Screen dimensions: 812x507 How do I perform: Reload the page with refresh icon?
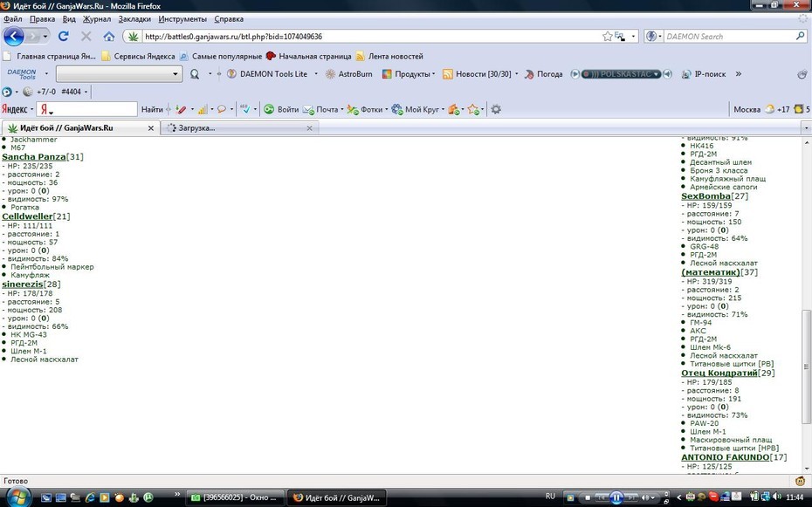tap(63, 37)
